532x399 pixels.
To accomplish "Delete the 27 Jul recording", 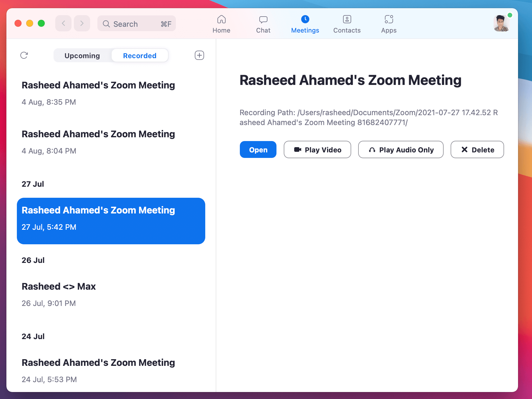I will click(x=477, y=149).
